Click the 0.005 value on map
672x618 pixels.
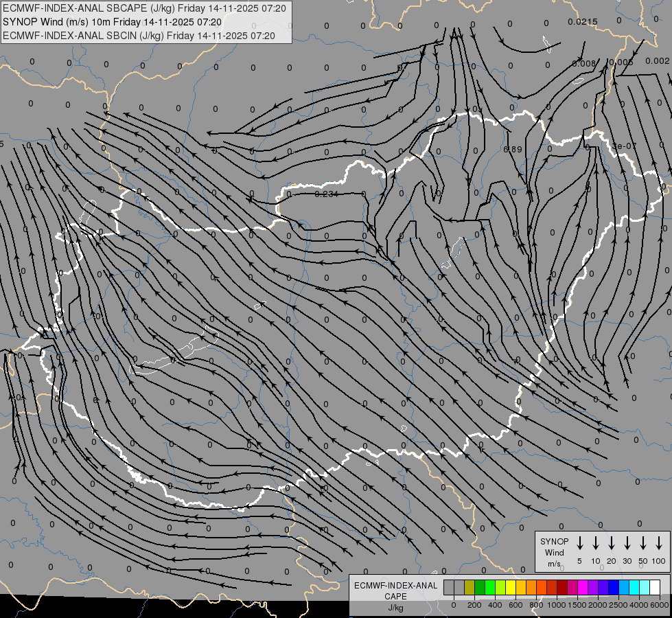click(x=621, y=62)
